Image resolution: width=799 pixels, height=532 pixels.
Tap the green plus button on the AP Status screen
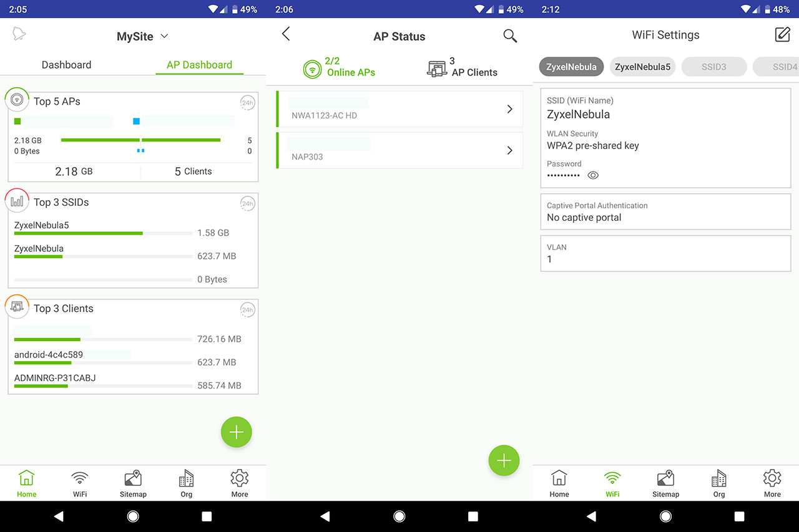click(x=504, y=461)
